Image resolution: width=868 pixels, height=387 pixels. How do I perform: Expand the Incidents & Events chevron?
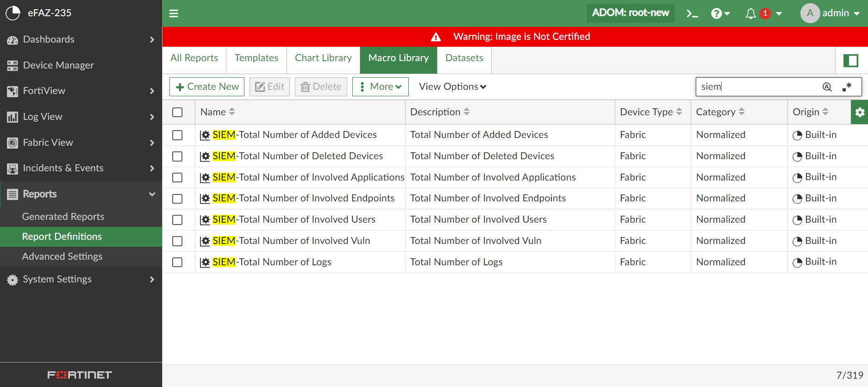point(152,169)
